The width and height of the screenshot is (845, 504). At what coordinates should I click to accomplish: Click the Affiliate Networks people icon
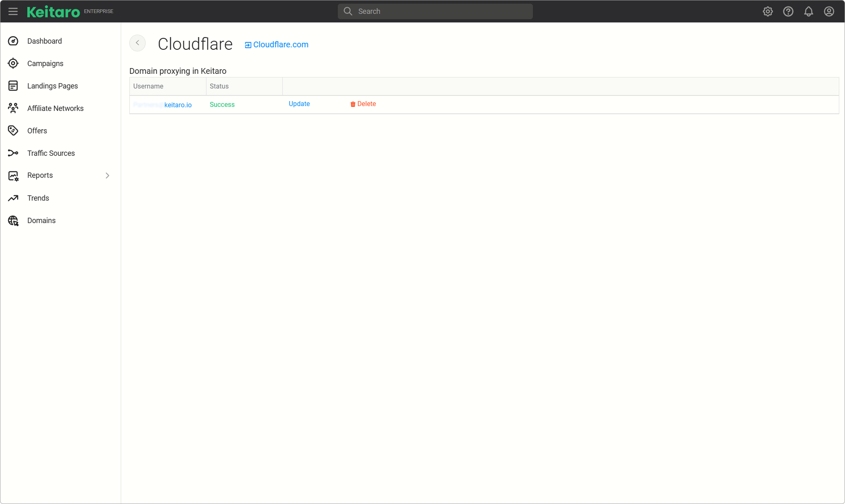pyautogui.click(x=13, y=108)
